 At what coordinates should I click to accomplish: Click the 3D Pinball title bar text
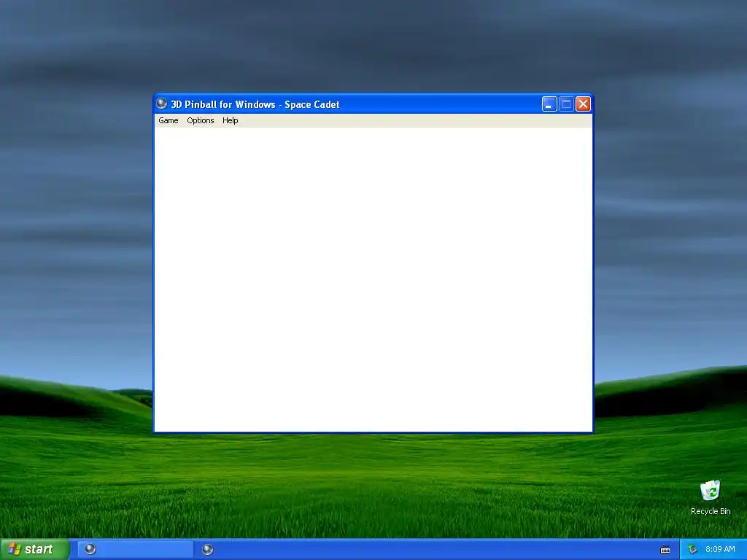(x=255, y=104)
